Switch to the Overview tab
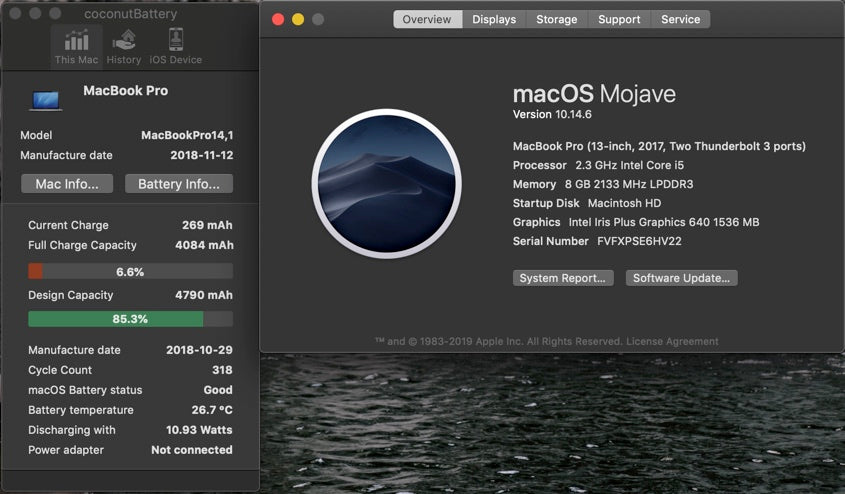845x494 pixels. point(427,19)
